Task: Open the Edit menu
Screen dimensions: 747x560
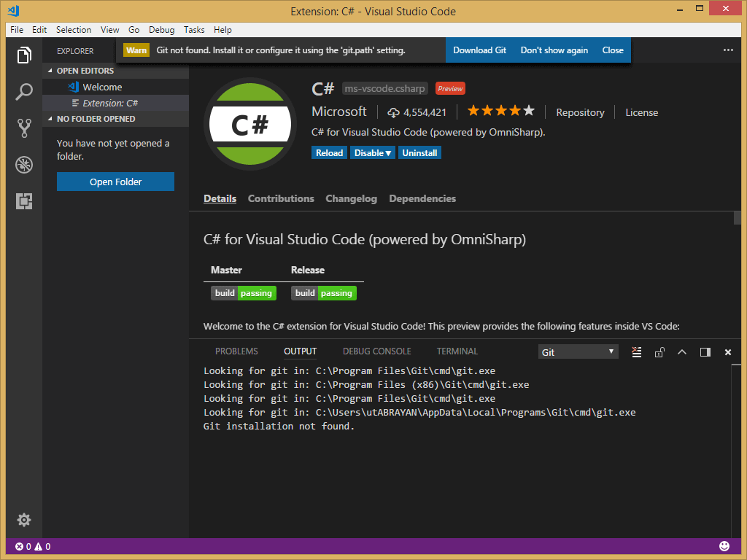Action: 39,29
